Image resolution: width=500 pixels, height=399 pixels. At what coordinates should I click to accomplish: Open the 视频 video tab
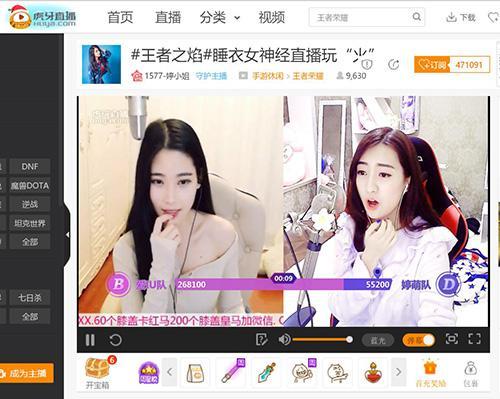pyautogui.click(x=272, y=17)
